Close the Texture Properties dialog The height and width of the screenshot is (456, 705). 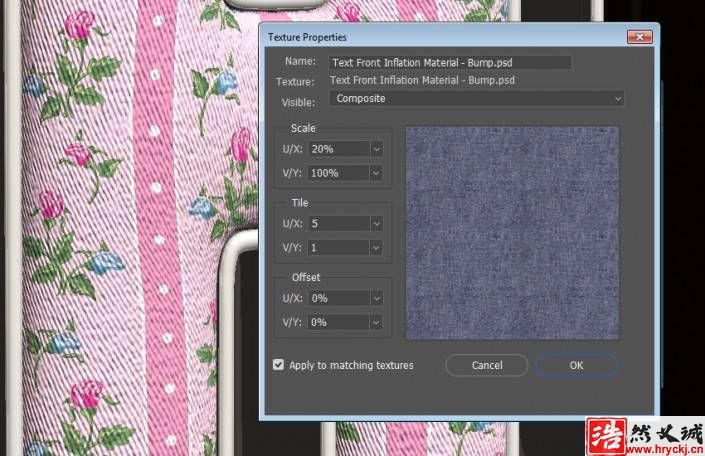(x=639, y=37)
